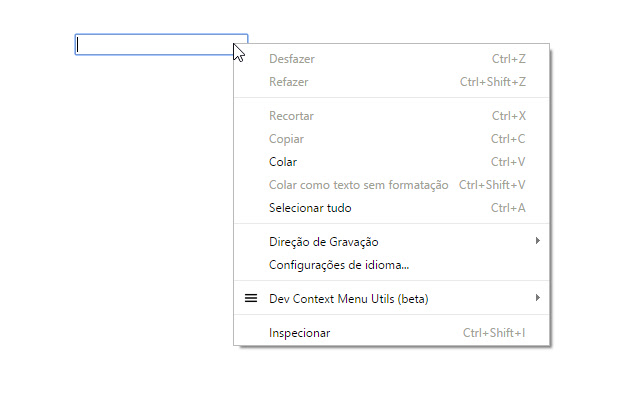Focus the empty text input field
This screenshot has width=640, height=400.
[x=161, y=44]
